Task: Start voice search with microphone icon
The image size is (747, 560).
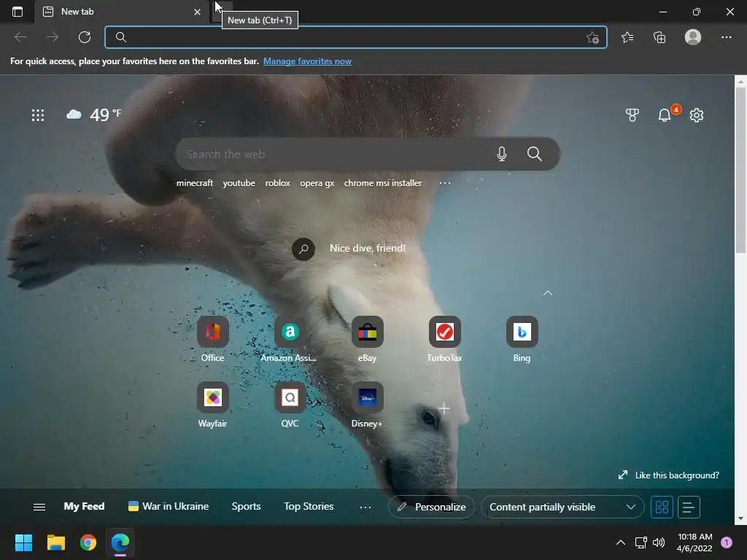Action: 502,154
